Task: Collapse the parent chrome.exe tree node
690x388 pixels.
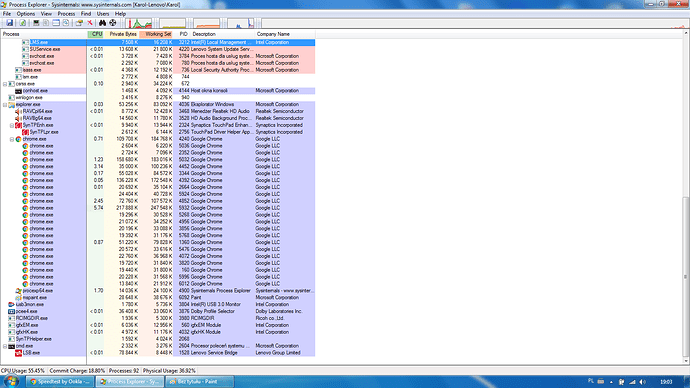Action: point(12,139)
